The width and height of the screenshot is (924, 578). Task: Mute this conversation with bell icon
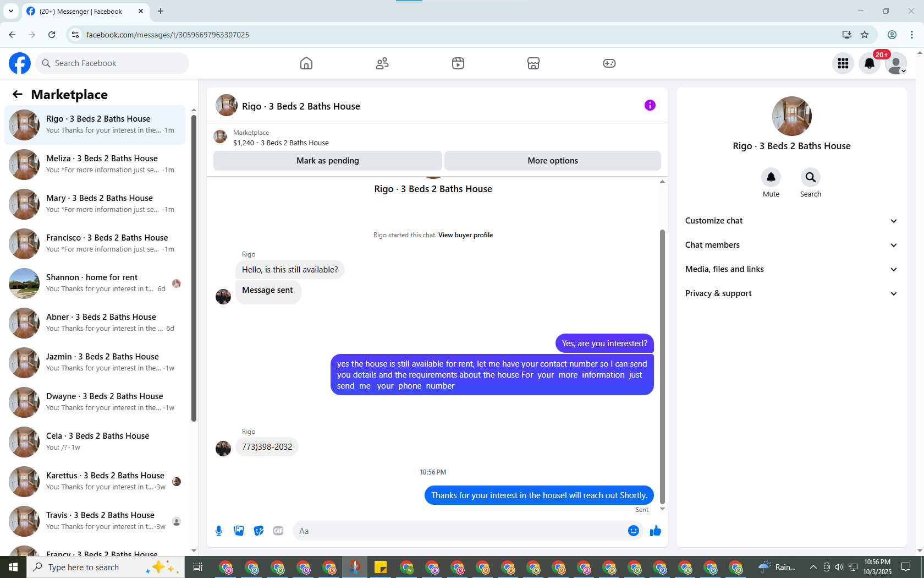point(771,177)
